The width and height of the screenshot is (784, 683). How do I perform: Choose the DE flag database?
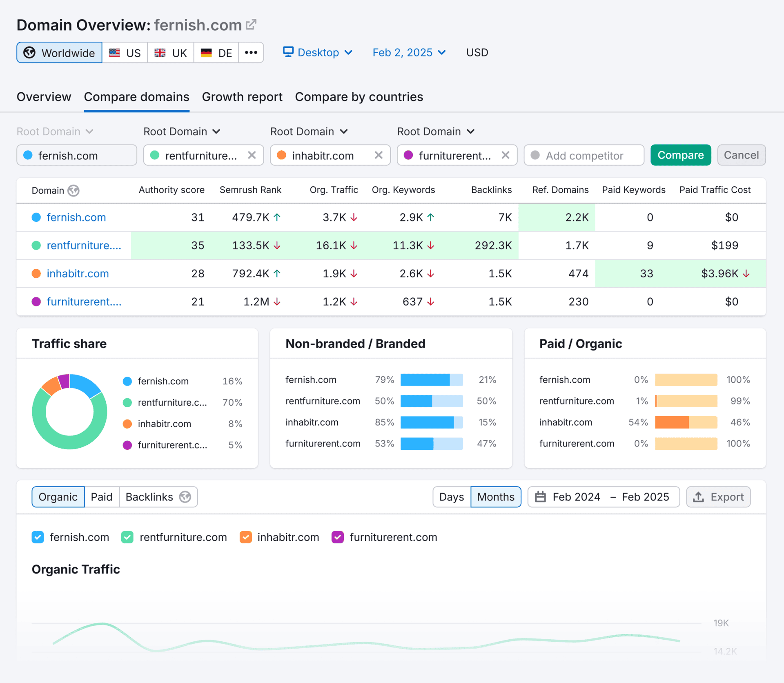tap(216, 53)
